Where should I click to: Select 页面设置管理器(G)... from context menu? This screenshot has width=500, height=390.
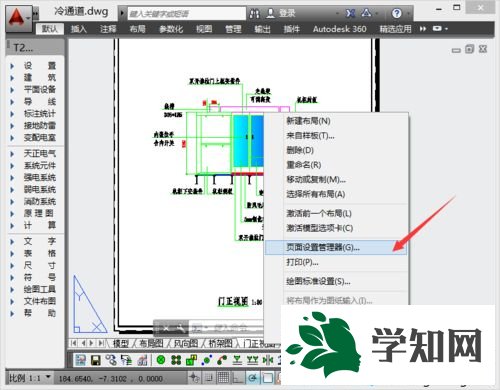[336, 248]
